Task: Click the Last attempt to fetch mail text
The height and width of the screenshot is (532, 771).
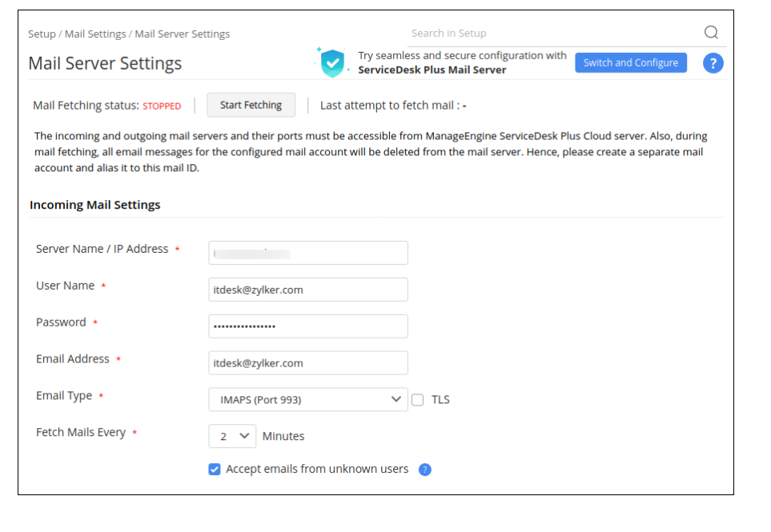Action: click(393, 106)
